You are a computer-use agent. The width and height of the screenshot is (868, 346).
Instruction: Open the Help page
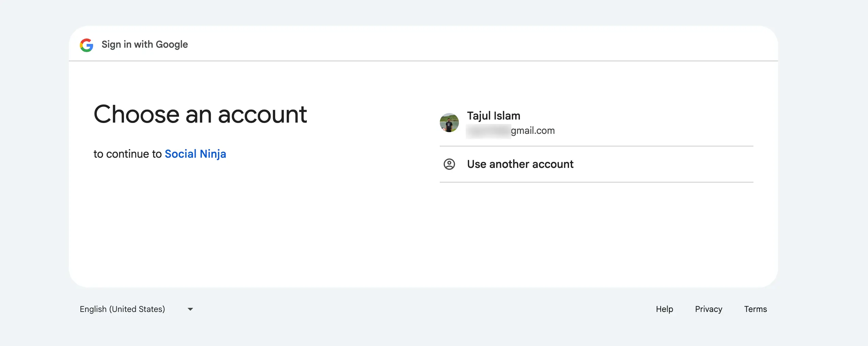[664, 309]
